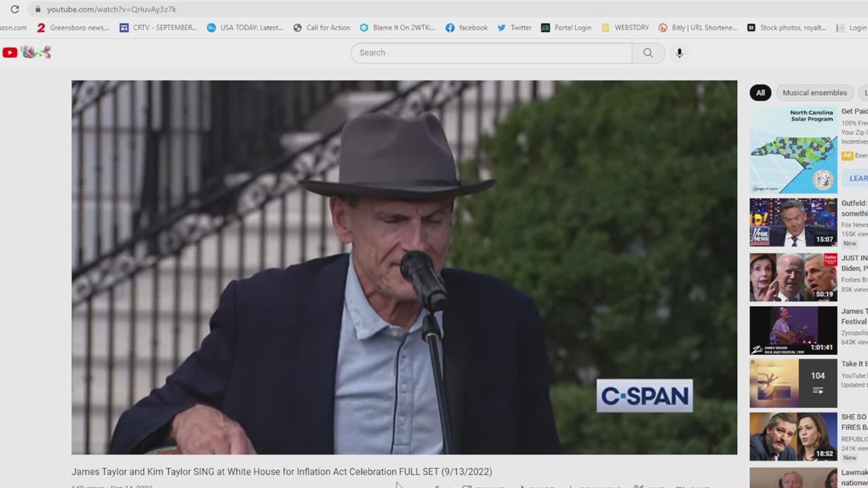
Task: Click the browser page reload icon
Action: (x=14, y=8)
